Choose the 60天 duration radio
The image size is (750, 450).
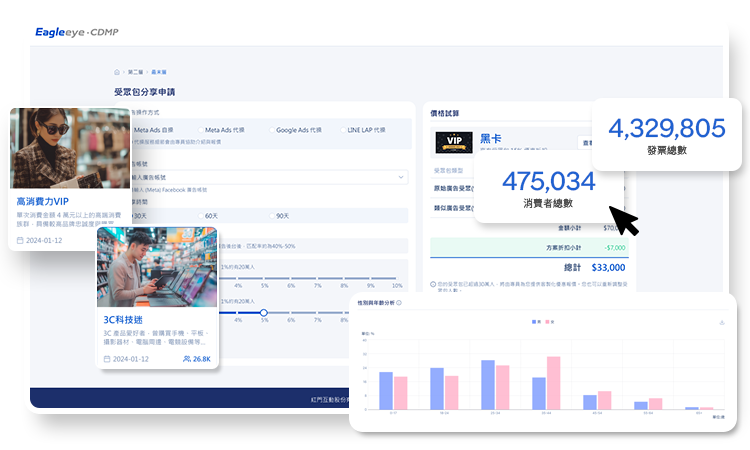[x=201, y=216]
